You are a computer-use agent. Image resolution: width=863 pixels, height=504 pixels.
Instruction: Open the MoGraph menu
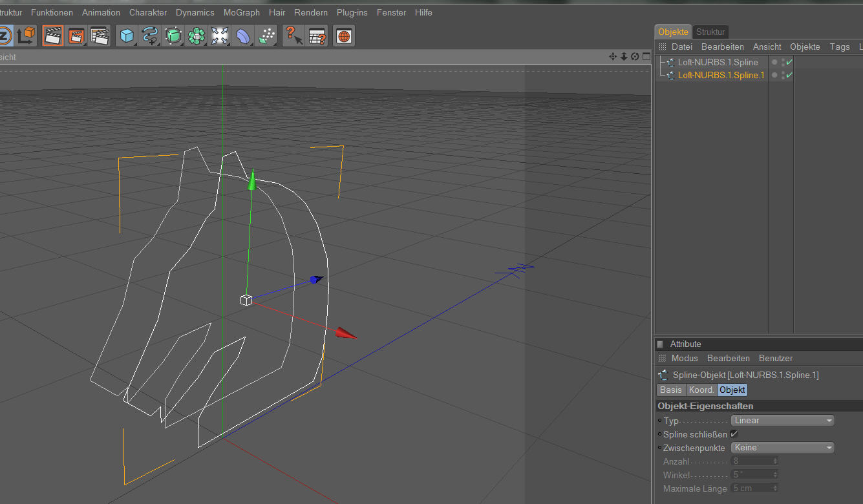click(241, 12)
